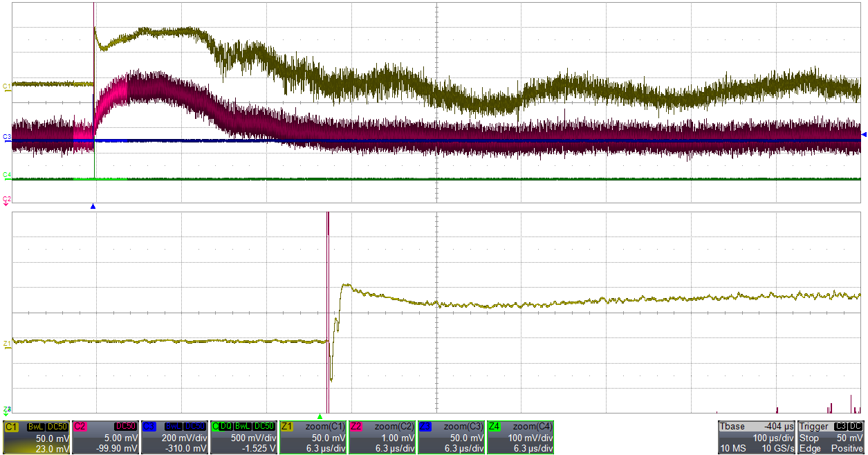868x455 pixels.
Task: Open the Tbase timebase descriptor
Action: point(757,438)
